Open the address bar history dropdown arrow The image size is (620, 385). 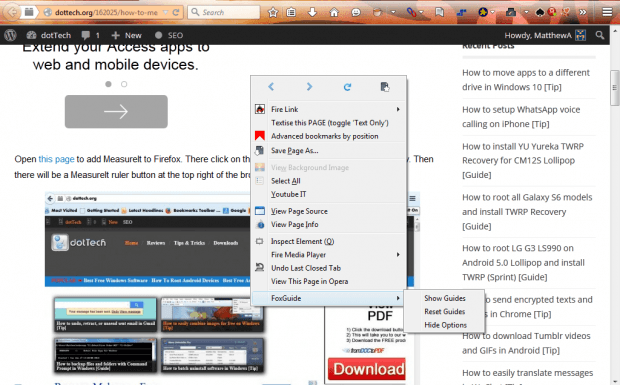pos(166,12)
